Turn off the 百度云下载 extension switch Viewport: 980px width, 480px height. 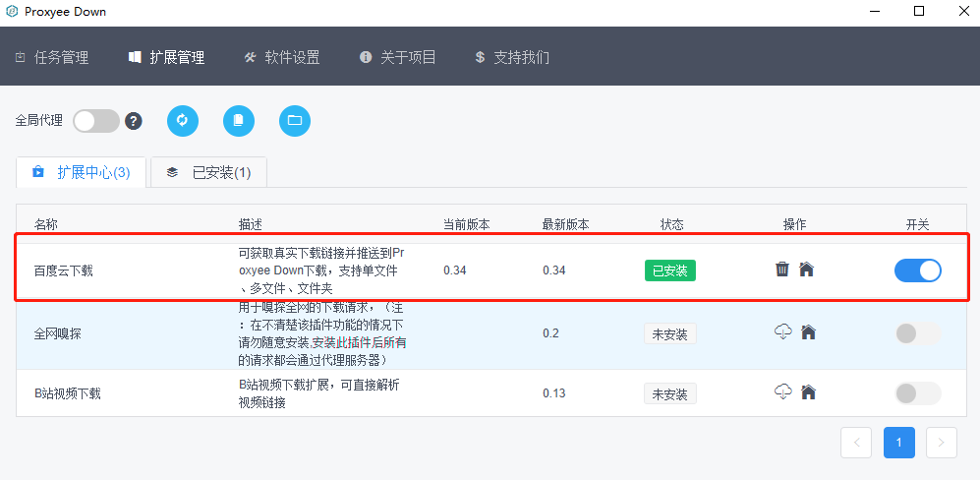pos(917,270)
